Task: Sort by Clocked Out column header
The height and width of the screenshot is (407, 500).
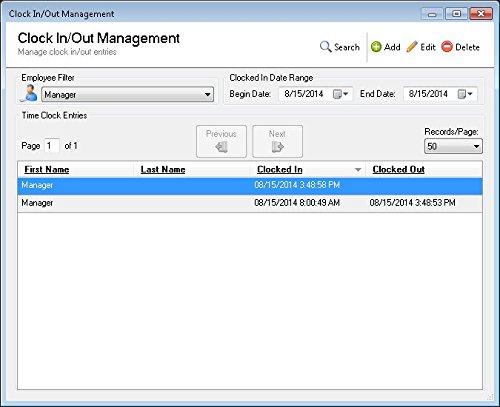Action: click(398, 169)
